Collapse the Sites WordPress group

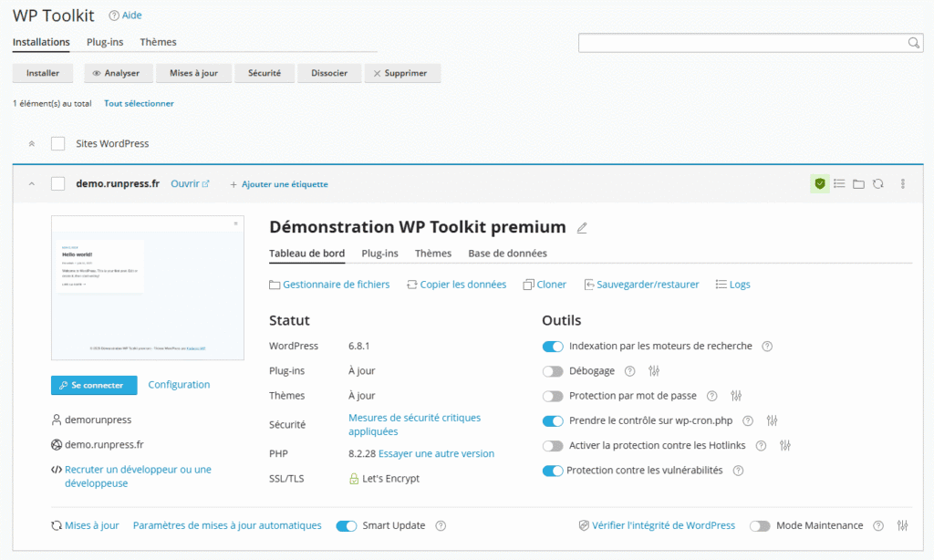[x=32, y=144]
